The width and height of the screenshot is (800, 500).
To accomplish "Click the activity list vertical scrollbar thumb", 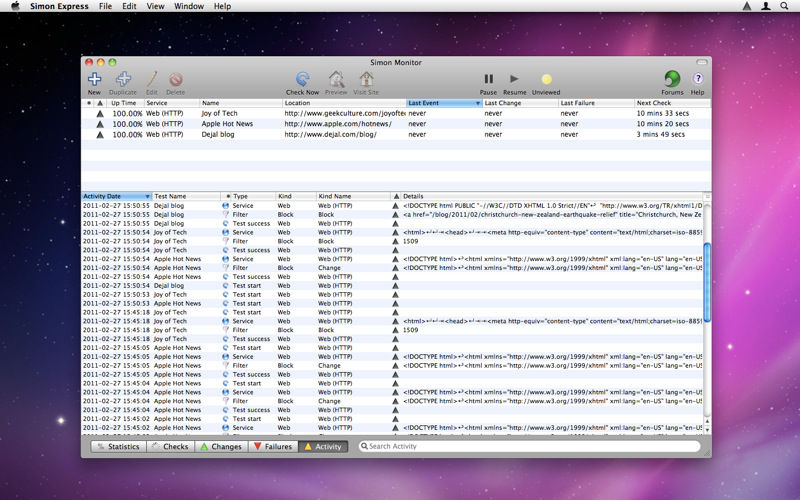I will click(x=707, y=282).
